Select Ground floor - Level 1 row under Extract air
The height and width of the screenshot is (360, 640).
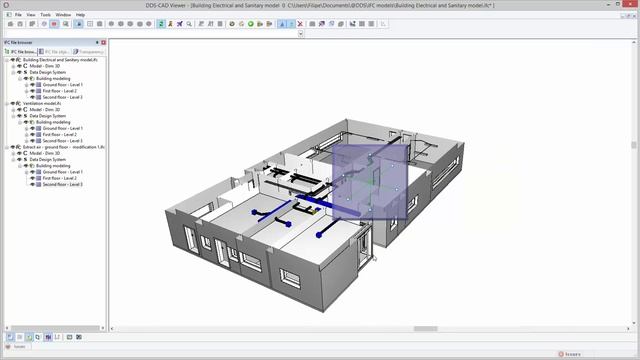point(62,172)
